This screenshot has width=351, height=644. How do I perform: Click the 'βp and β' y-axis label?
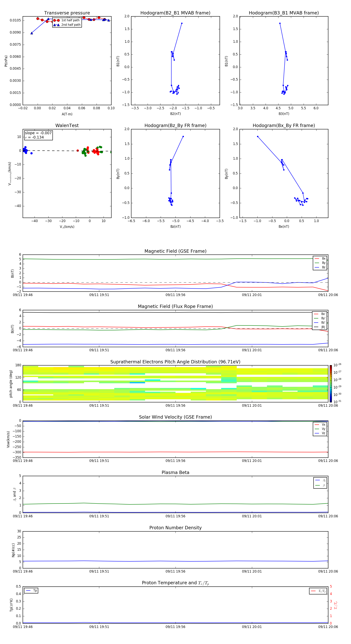coord(14,495)
